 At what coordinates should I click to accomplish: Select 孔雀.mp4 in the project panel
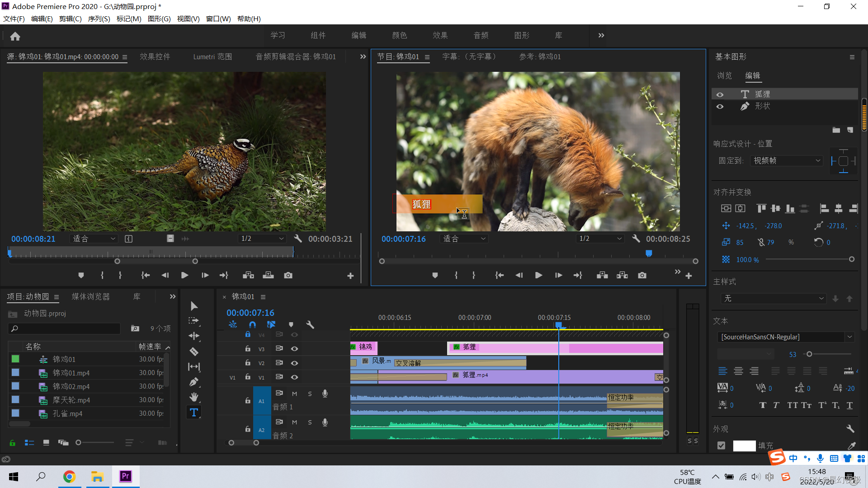pos(67,413)
